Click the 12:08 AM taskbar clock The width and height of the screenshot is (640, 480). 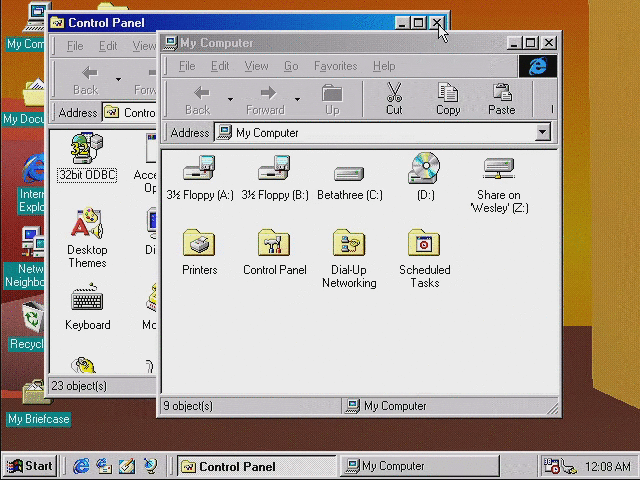click(608, 466)
